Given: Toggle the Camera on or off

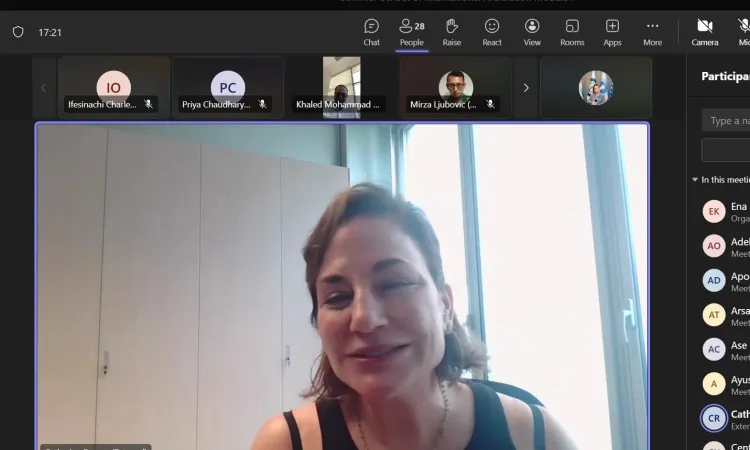Looking at the screenshot, I should 705,31.
